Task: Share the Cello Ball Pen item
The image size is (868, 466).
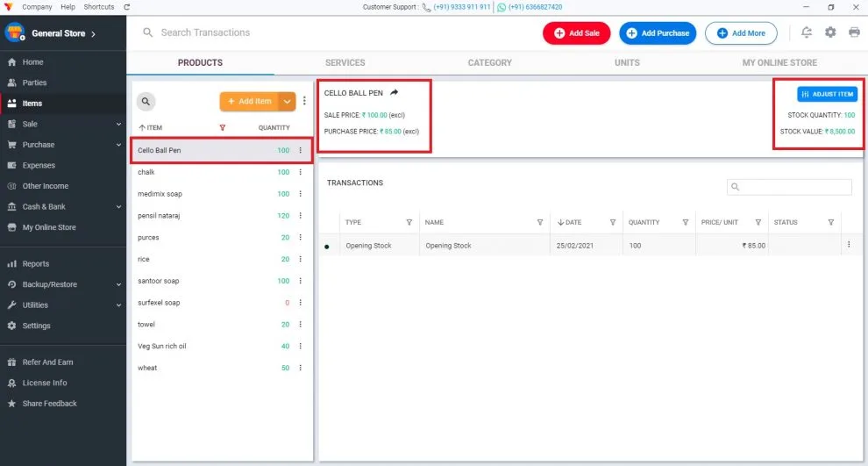Action: 395,92
